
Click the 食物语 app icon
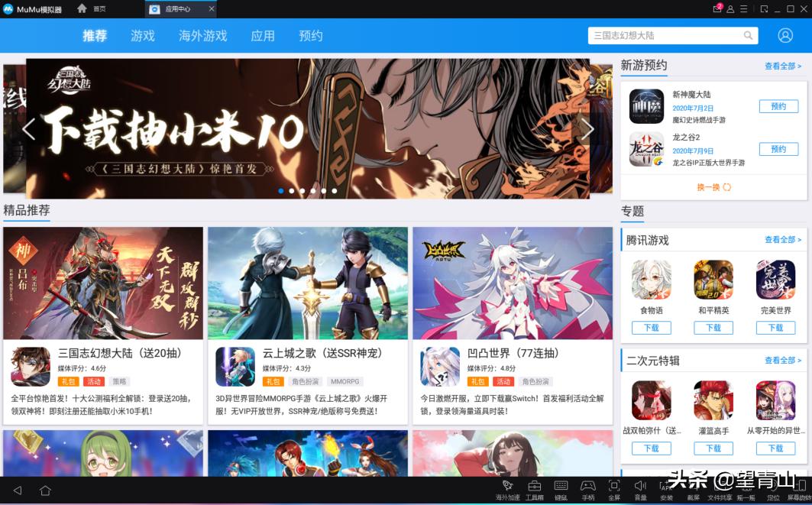coord(652,280)
